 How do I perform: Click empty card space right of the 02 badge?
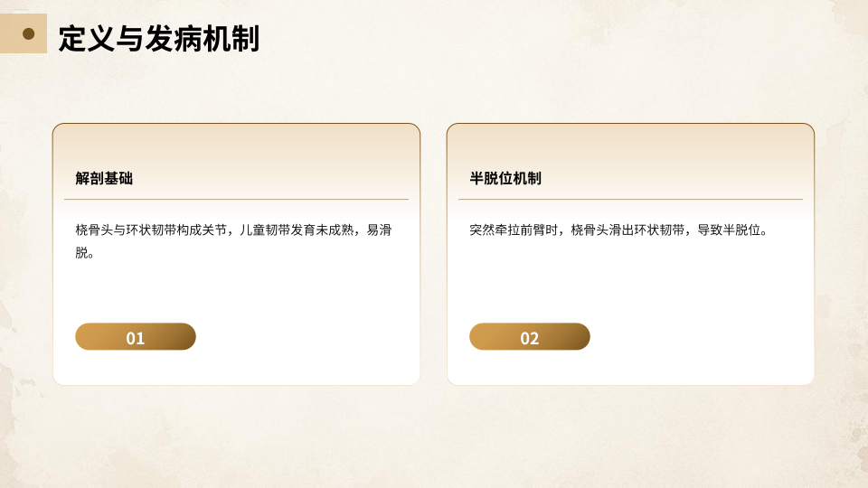[x=702, y=337]
